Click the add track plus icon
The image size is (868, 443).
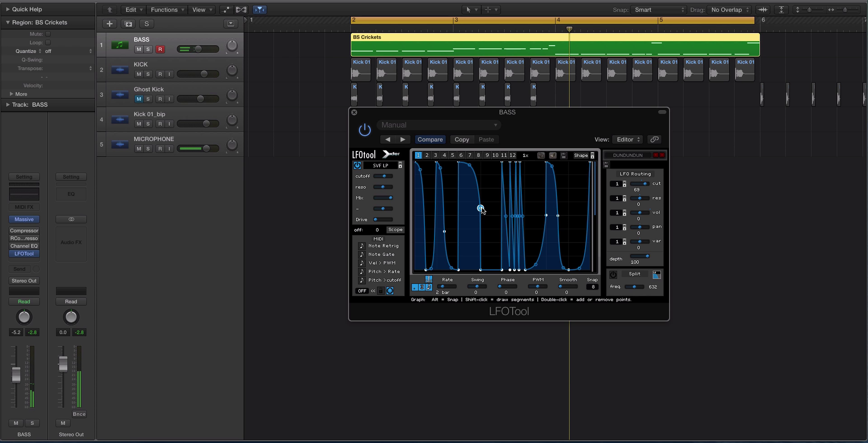point(110,24)
